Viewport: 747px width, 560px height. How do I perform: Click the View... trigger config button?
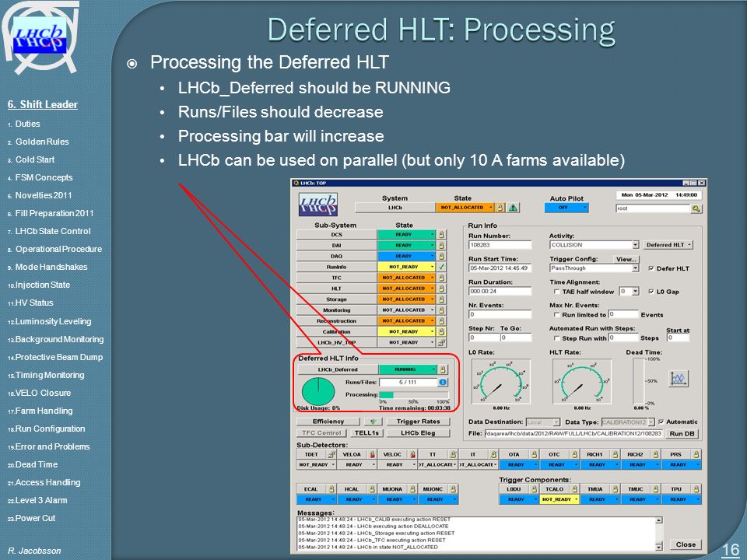(626, 259)
